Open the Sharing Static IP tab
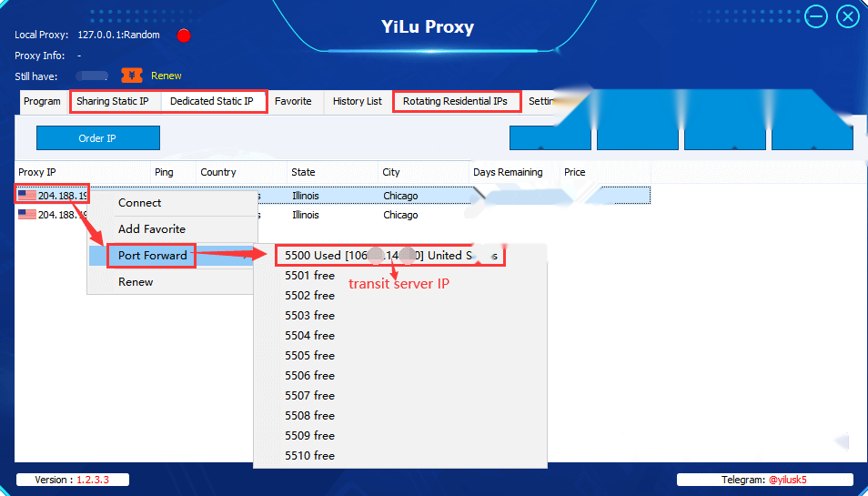Image resolution: width=868 pixels, height=496 pixels. [113, 101]
